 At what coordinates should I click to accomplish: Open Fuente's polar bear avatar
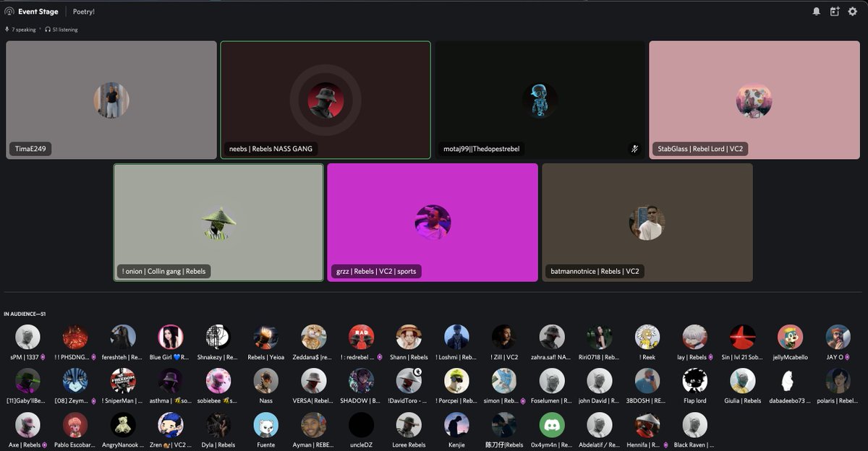pos(266,425)
